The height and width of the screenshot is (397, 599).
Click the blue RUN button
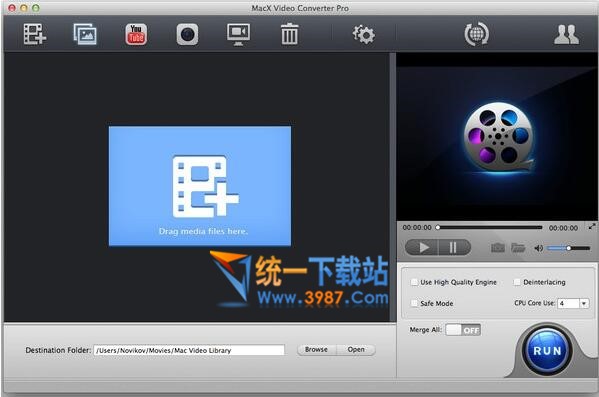(547, 351)
